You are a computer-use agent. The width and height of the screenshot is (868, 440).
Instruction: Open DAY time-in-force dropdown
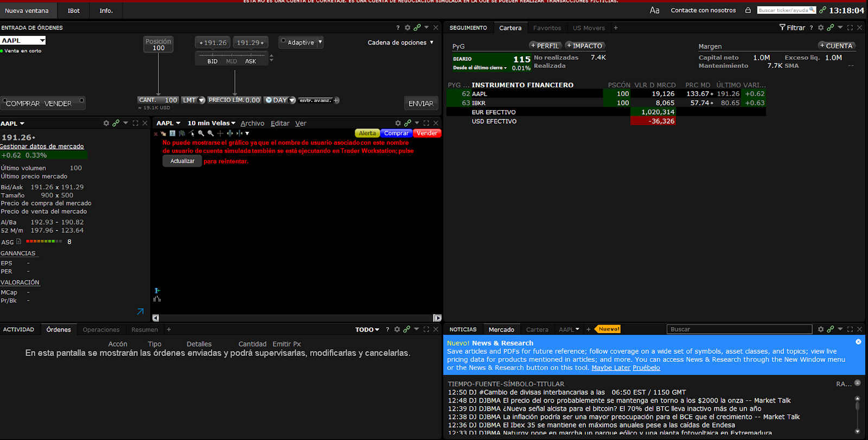(292, 100)
